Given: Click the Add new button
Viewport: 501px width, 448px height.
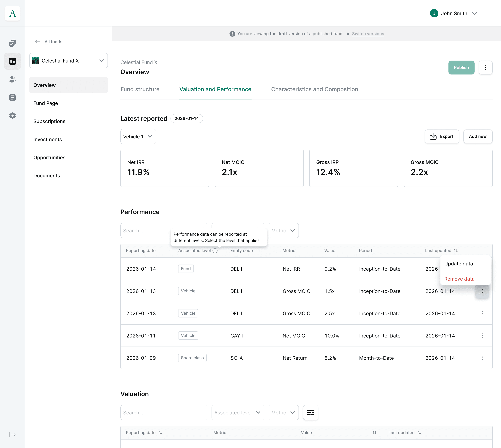Looking at the screenshot, I should point(478,136).
